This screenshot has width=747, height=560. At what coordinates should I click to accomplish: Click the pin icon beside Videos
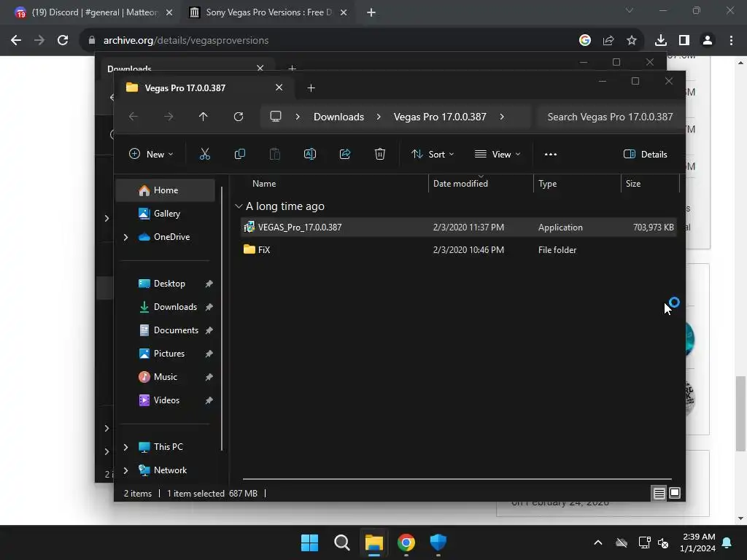click(209, 400)
